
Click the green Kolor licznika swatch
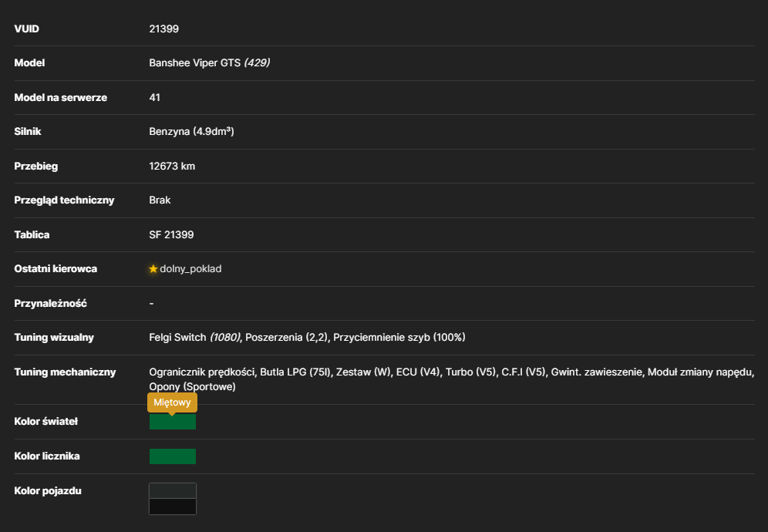tap(173, 456)
